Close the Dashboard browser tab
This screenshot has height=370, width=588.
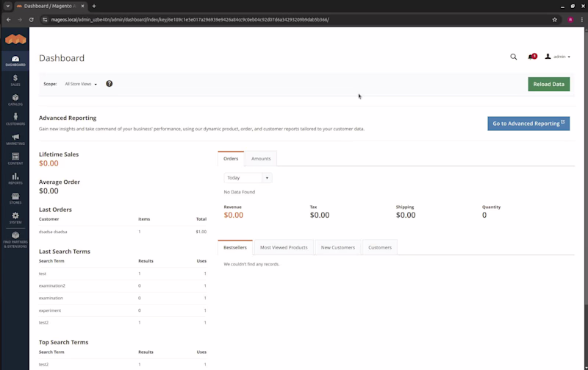coord(82,6)
